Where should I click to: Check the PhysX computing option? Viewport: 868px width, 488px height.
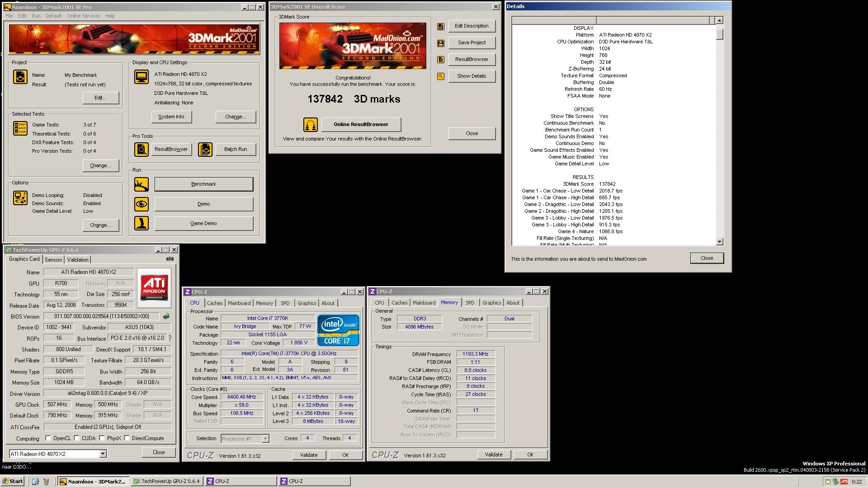(x=102, y=438)
